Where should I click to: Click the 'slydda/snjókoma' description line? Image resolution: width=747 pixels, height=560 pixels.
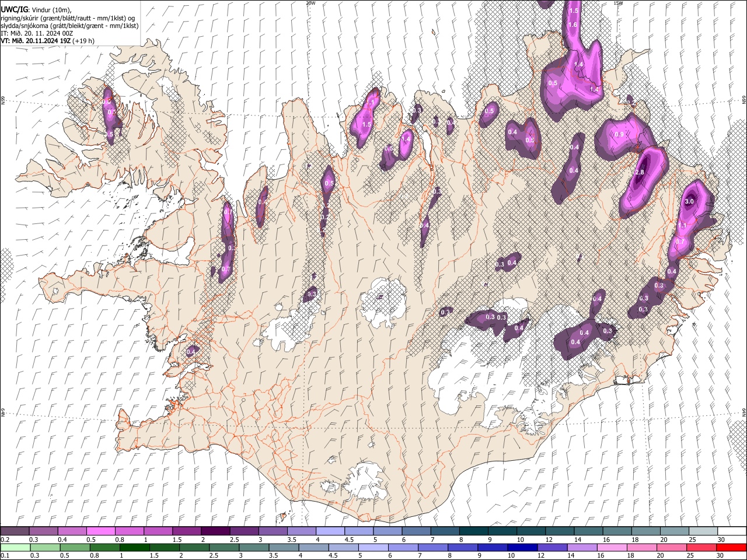(x=70, y=26)
